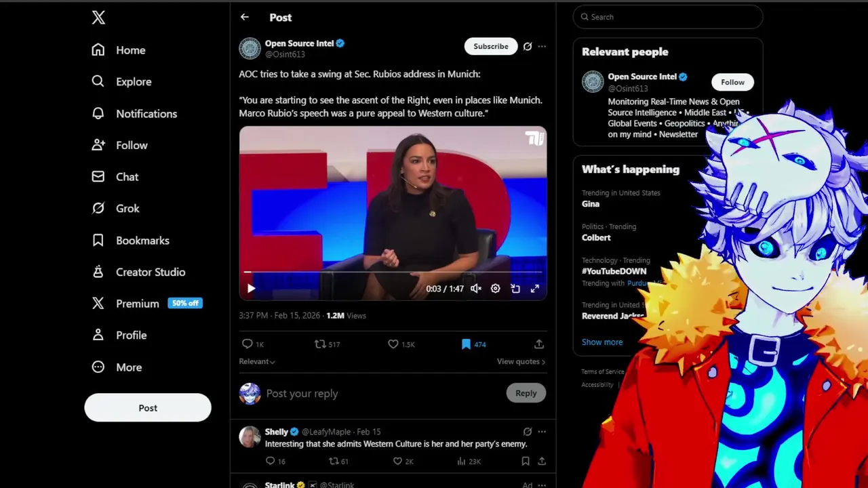Click Show more trends
Screen dimensions: 868x488
click(601, 342)
